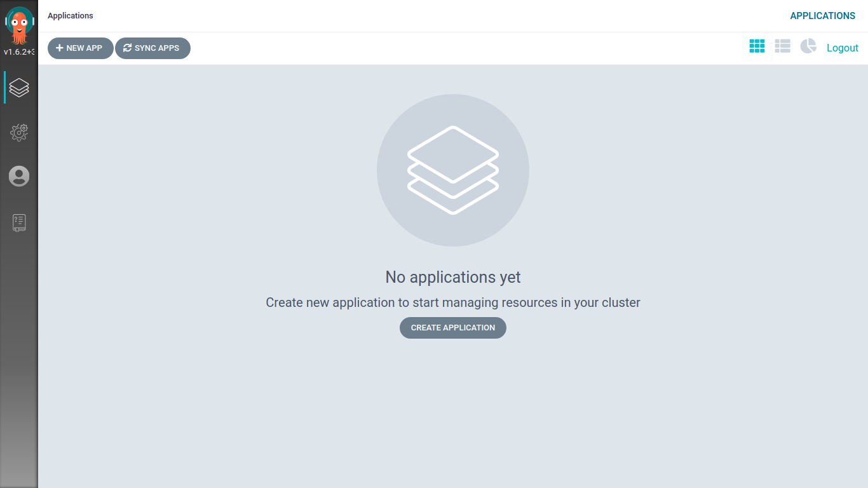Click the 'No applications yet' heading

tap(453, 277)
